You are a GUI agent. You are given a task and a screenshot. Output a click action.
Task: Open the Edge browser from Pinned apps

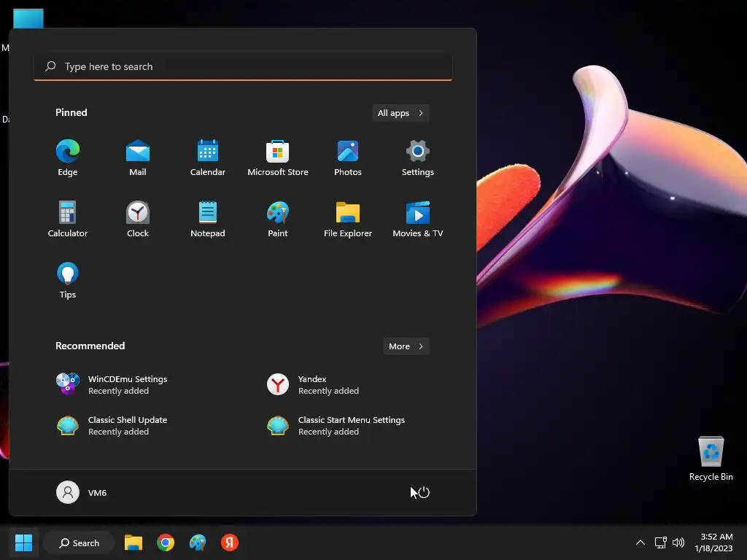coord(68,158)
